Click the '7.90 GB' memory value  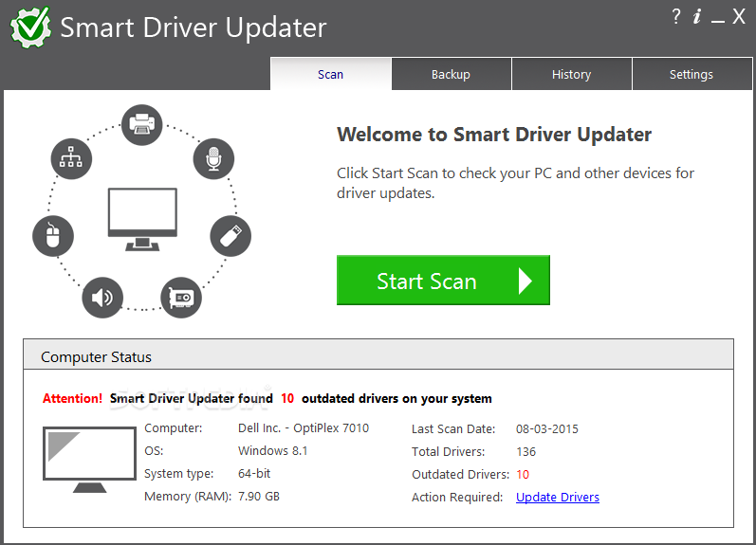click(258, 496)
